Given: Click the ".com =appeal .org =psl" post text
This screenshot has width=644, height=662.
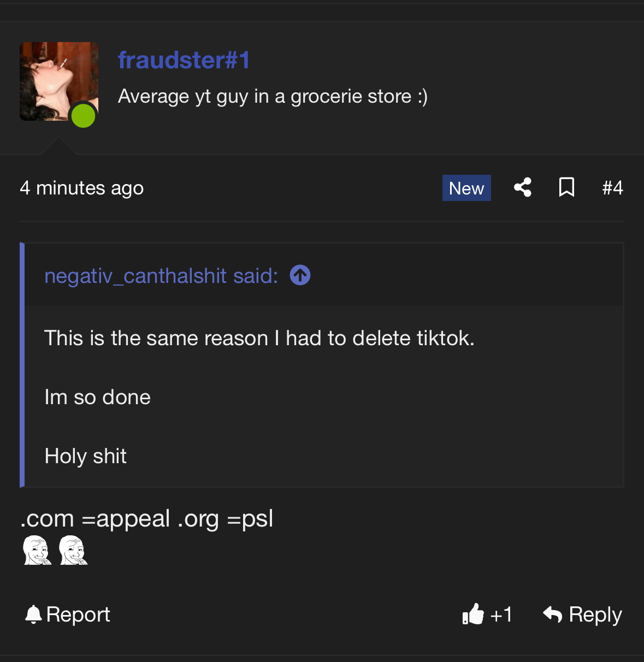Looking at the screenshot, I should (x=146, y=519).
